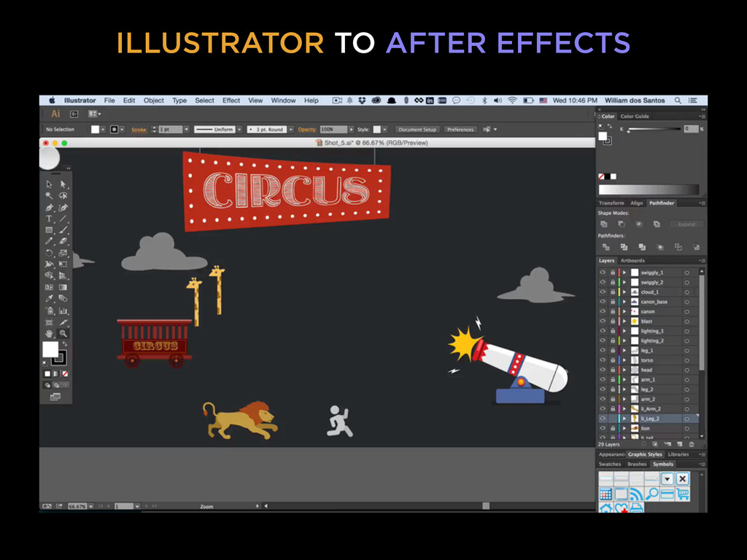Open the 3 pt. Round brush dropdown

click(x=290, y=130)
